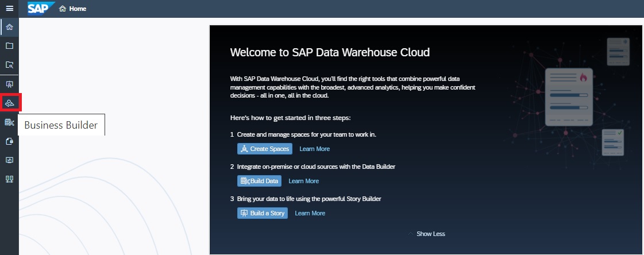644x255 pixels.
Task: Open the monitor chart icon in sidebar
Action: click(x=9, y=160)
